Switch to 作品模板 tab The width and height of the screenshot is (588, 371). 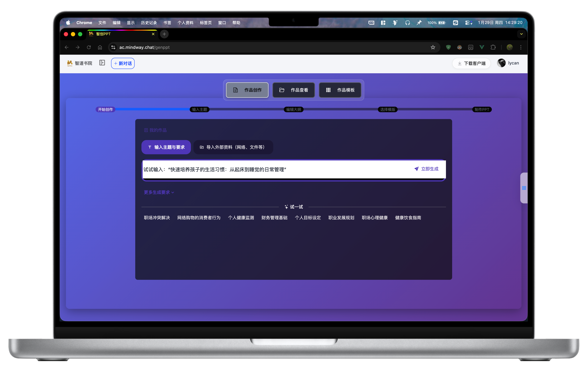[x=340, y=90]
